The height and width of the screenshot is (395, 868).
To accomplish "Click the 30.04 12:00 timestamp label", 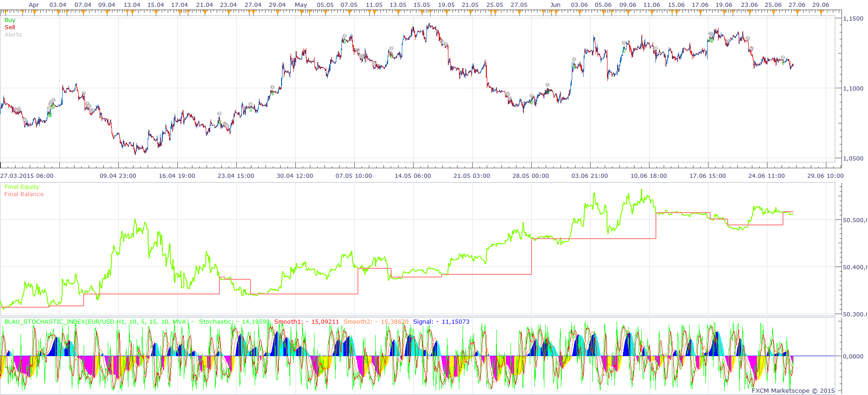I will pos(295,176).
